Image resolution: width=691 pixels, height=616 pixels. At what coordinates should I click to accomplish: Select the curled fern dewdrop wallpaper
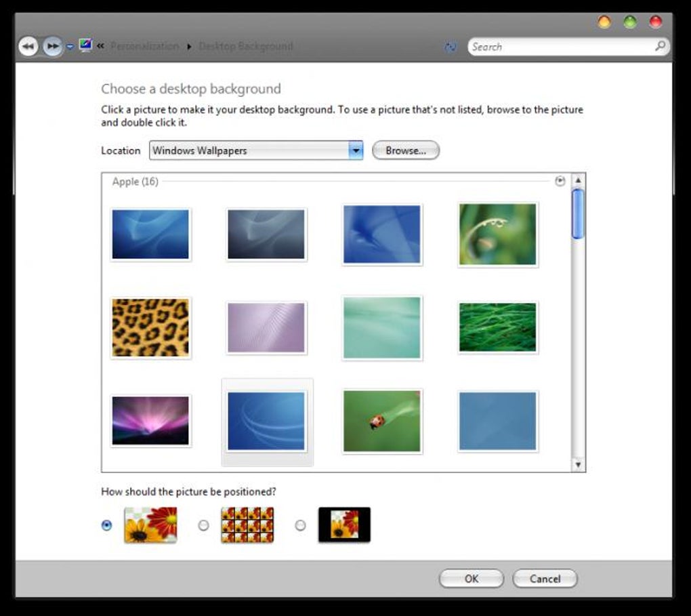click(497, 234)
